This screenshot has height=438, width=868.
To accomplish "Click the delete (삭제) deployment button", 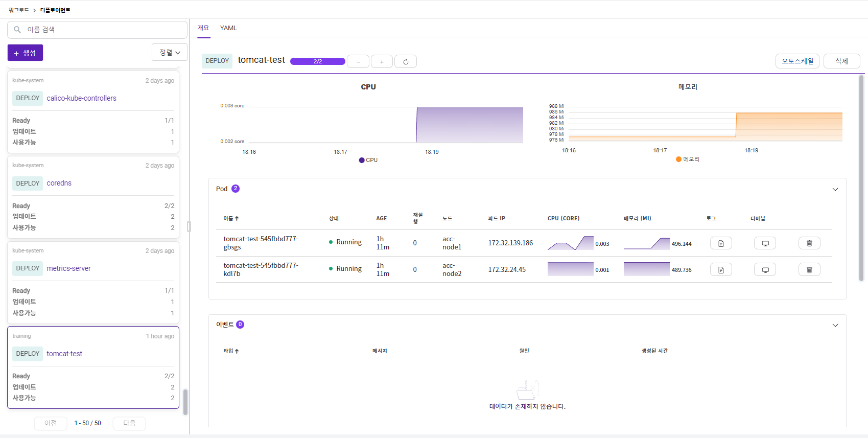I will pyautogui.click(x=841, y=61).
